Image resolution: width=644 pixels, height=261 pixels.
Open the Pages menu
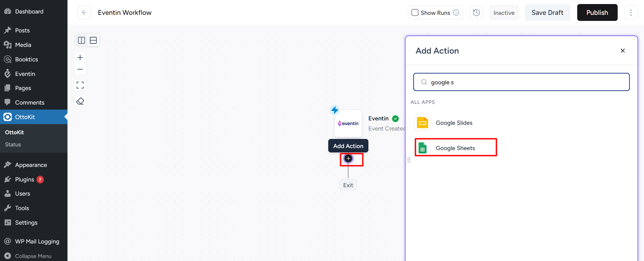point(34,88)
